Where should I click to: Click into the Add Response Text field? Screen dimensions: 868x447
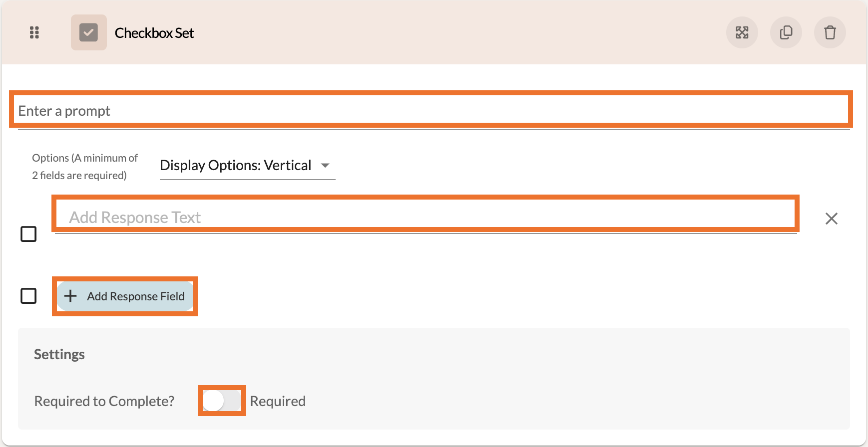click(x=425, y=217)
